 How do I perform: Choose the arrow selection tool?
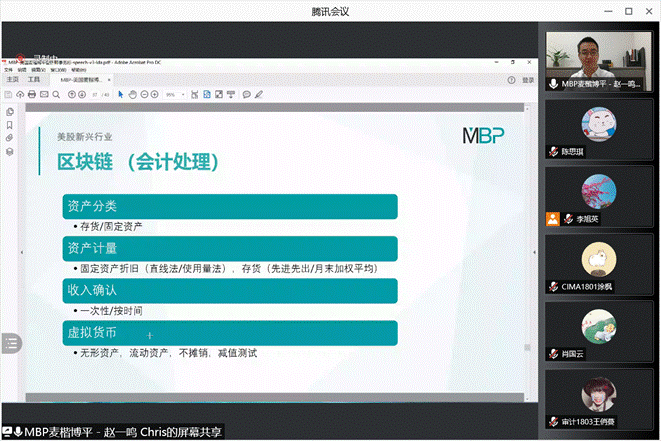(121, 94)
